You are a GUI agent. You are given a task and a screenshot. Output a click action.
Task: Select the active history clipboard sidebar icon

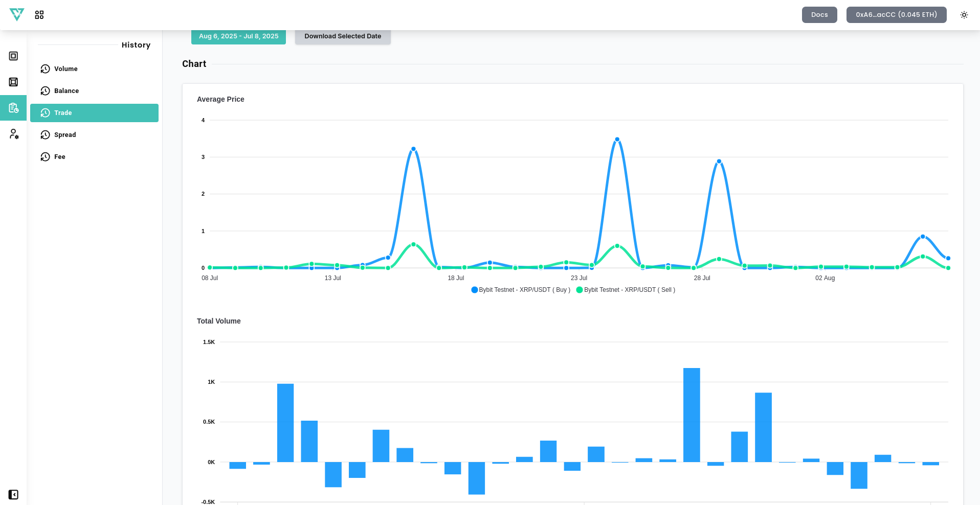[x=13, y=108]
